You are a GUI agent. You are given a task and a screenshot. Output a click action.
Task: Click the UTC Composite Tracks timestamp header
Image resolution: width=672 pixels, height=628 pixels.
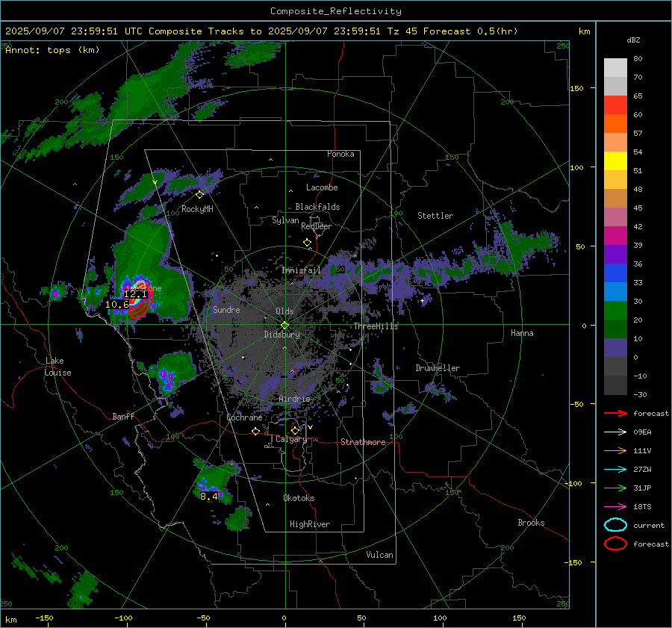(261, 31)
